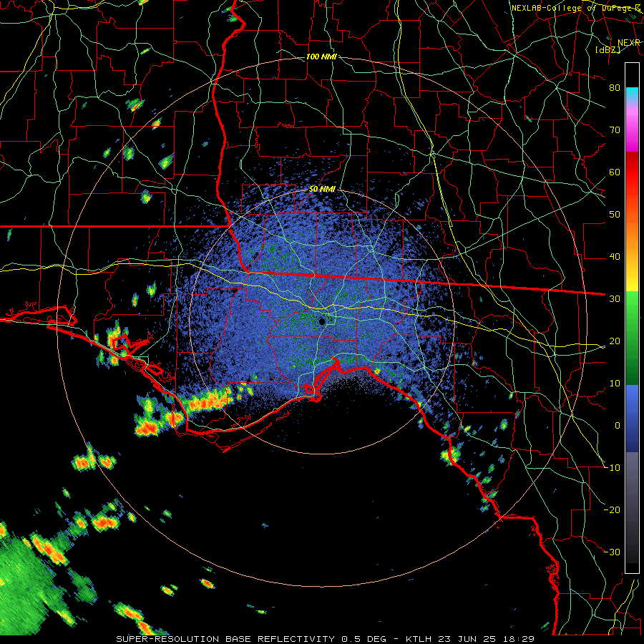Click the 60 value on dBZ scale
This screenshot has width=644, height=644.
click(615, 172)
